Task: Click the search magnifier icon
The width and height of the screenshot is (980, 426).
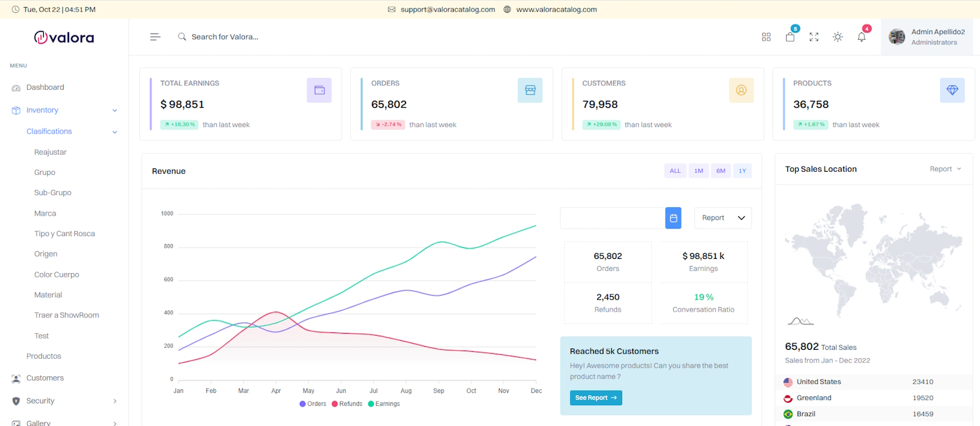Action: [x=181, y=37]
